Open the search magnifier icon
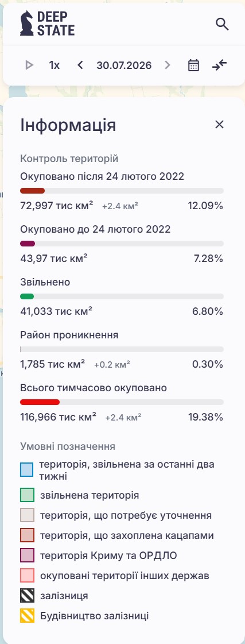The width and height of the screenshot is (245, 644). tap(222, 24)
